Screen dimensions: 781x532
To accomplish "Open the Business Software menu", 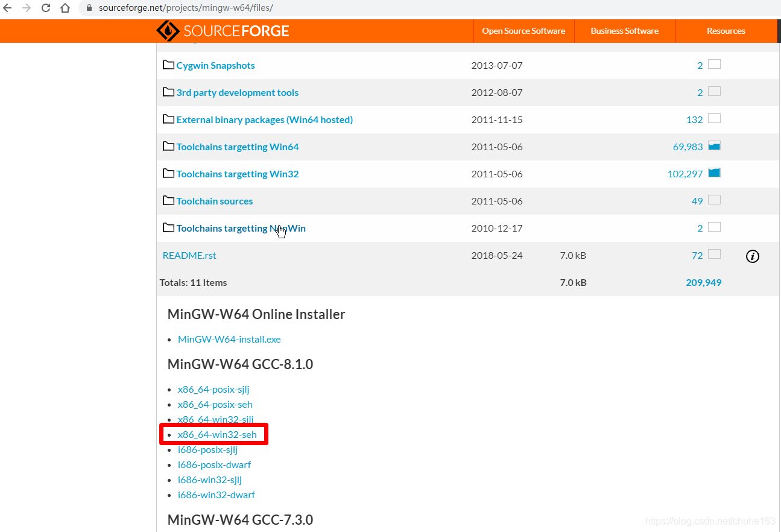I will point(624,31).
